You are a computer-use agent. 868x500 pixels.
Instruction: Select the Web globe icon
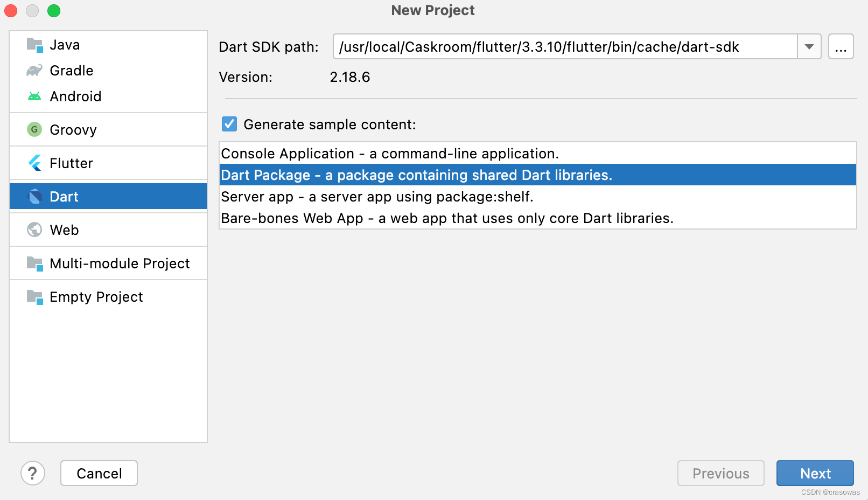pyautogui.click(x=34, y=230)
